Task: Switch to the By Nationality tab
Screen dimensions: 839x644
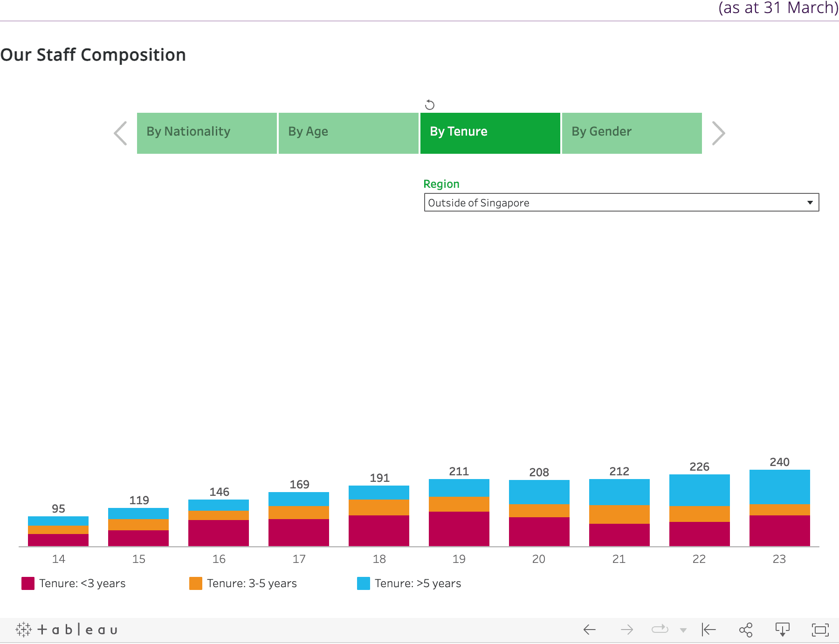Action: (x=207, y=133)
